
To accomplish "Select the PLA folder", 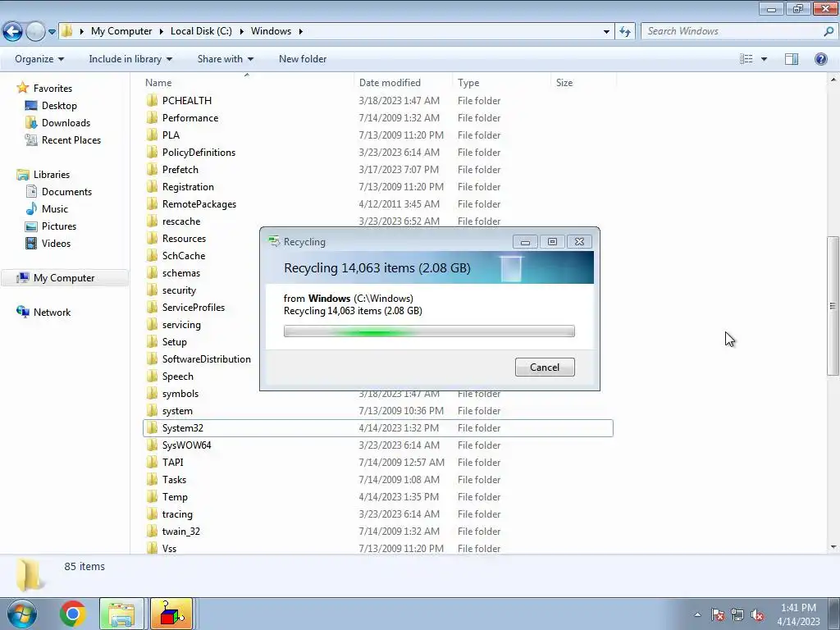I will (x=171, y=135).
